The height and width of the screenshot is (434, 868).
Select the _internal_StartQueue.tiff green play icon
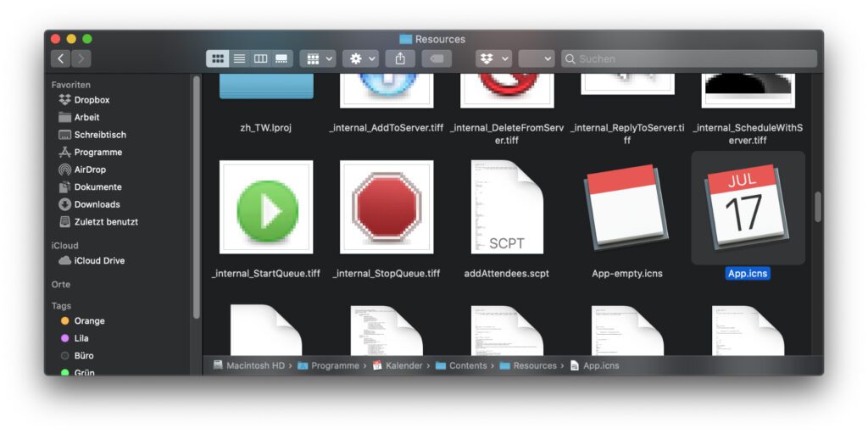[x=266, y=207]
